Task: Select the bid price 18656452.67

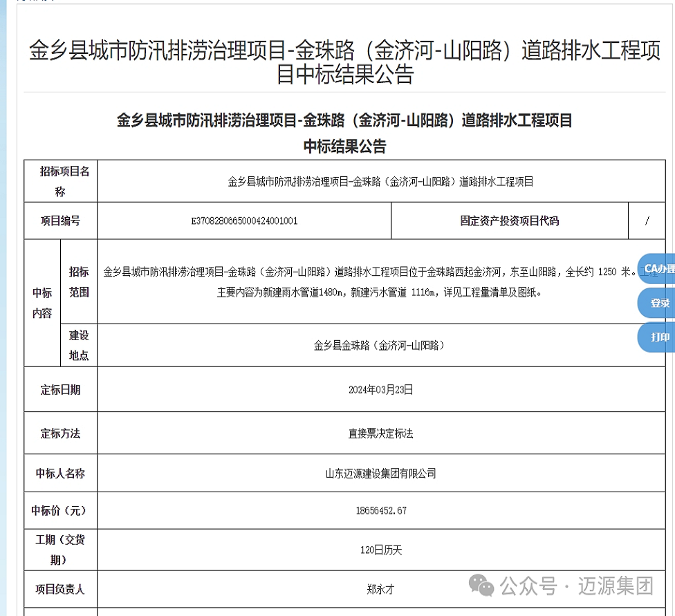Action: [381, 510]
